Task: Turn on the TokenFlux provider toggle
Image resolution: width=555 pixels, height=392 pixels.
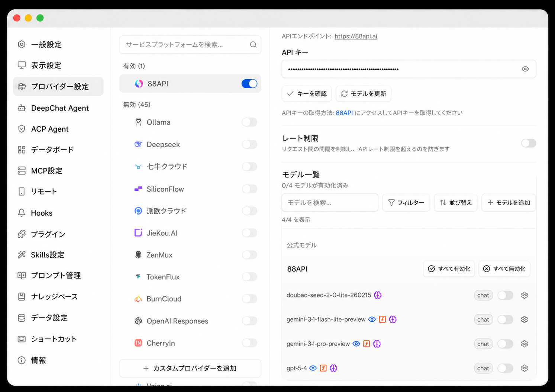Action: [249, 277]
